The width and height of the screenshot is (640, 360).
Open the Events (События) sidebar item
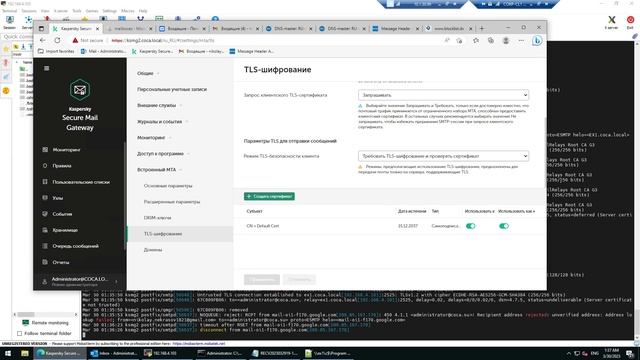(62, 214)
